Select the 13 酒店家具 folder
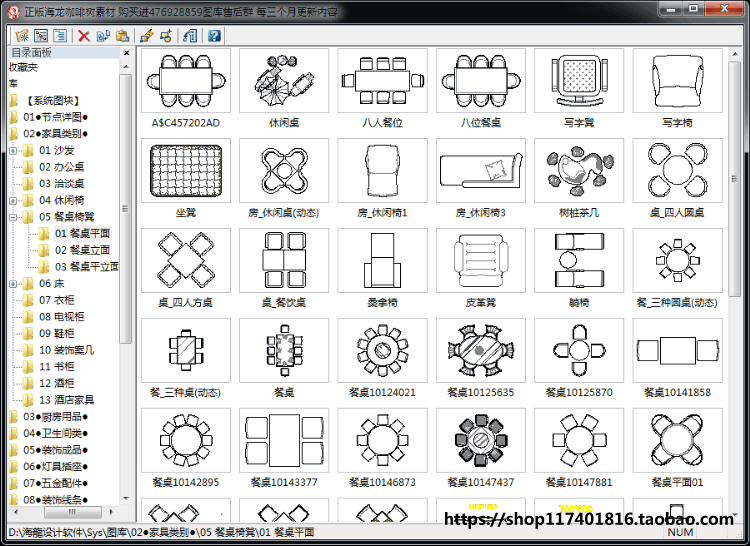750x546 pixels. tap(66, 400)
